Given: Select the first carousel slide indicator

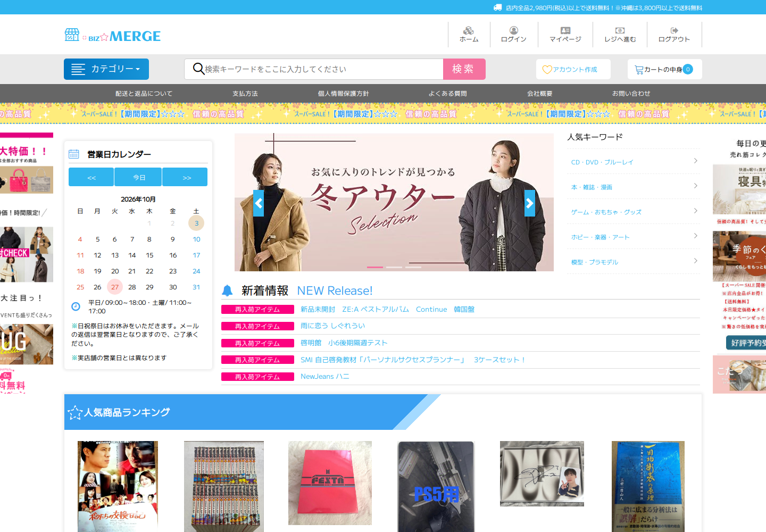Looking at the screenshot, I should tap(375, 267).
